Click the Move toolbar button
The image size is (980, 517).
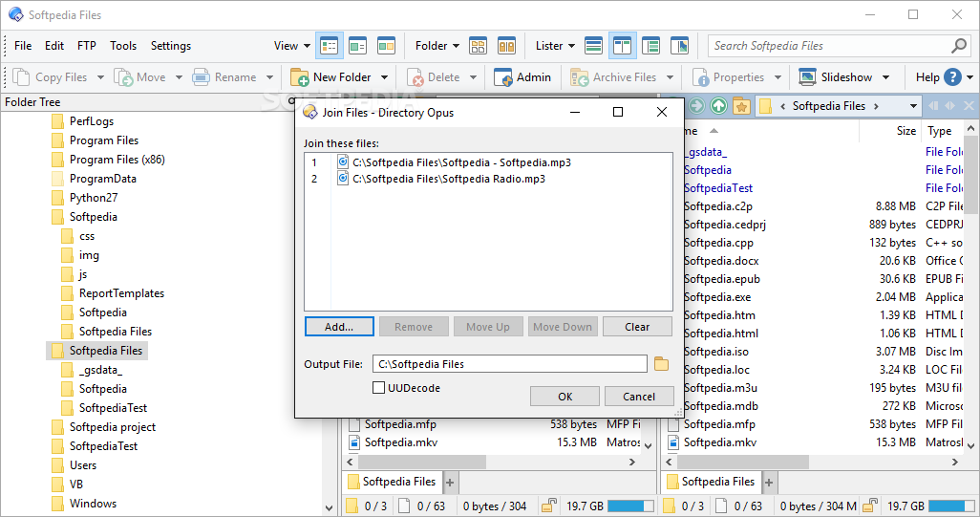140,77
